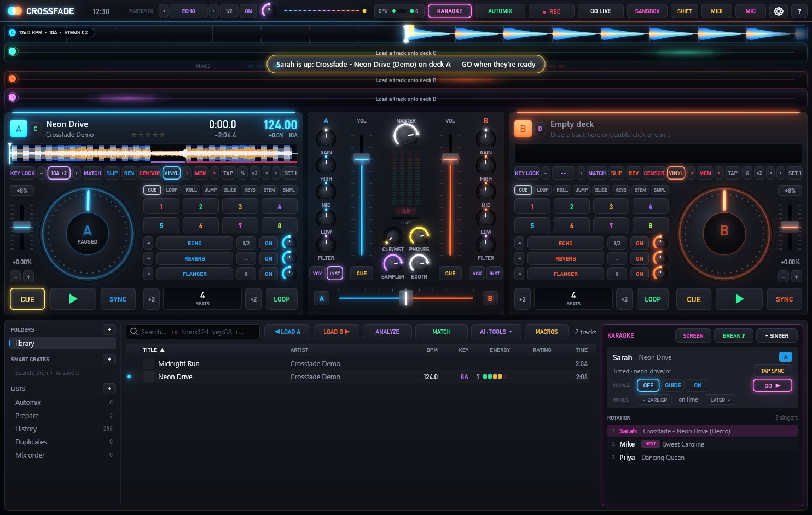Add a new list with the Lists plus icon
The width and height of the screenshot is (812, 515).
[109, 389]
